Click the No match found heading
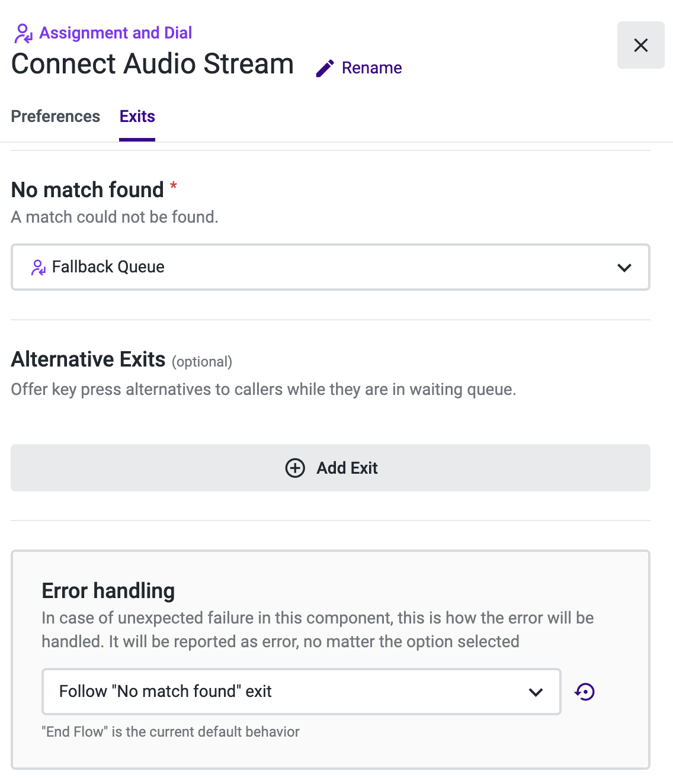The image size is (673, 784). coord(87,190)
